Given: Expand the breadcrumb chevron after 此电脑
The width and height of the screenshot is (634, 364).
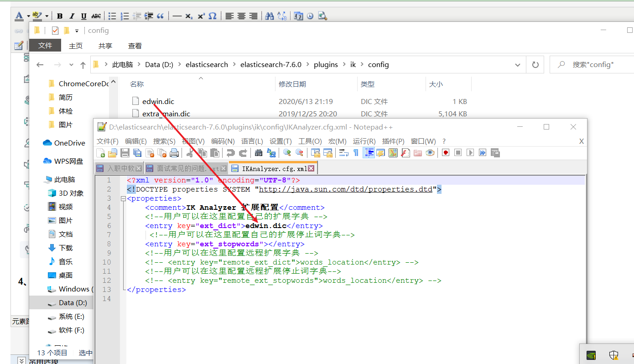Looking at the screenshot, I should (139, 65).
